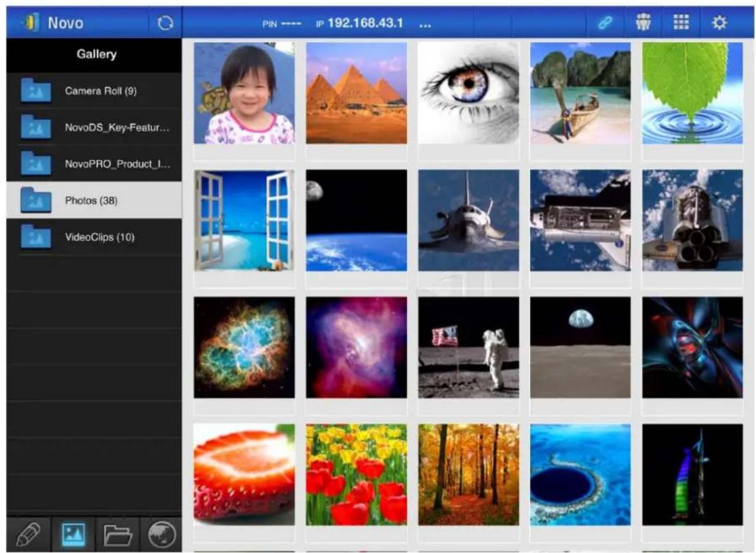Open the participants group icon
Screen dimensions: 756x553
tap(643, 22)
